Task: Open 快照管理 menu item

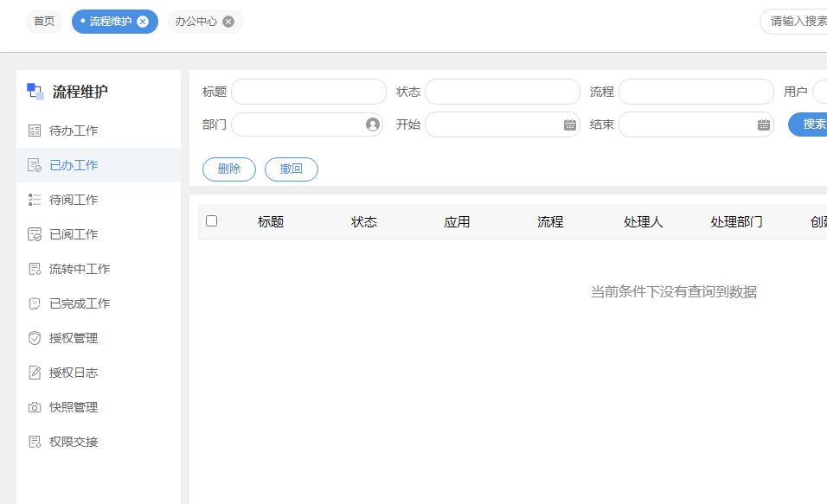Action: point(99,407)
